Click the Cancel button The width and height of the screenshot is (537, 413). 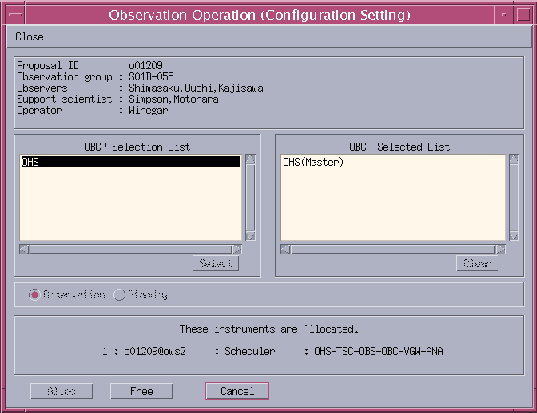pyautogui.click(x=237, y=391)
